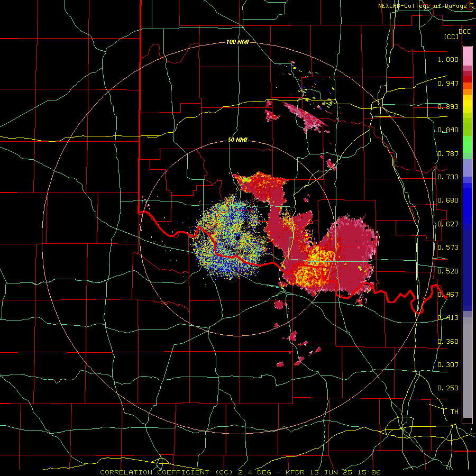
Task: Click the "50 NMI" range ring label
Action: (x=237, y=140)
